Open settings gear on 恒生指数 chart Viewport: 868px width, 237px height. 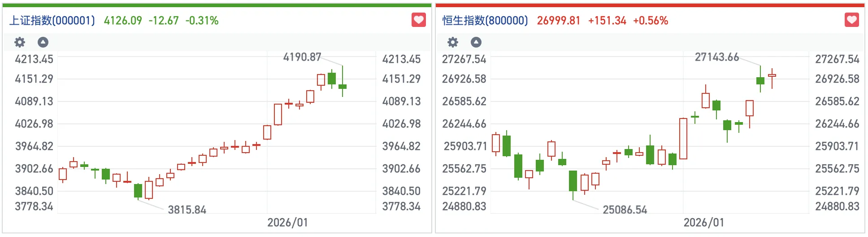pyautogui.click(x=453, y=42)
